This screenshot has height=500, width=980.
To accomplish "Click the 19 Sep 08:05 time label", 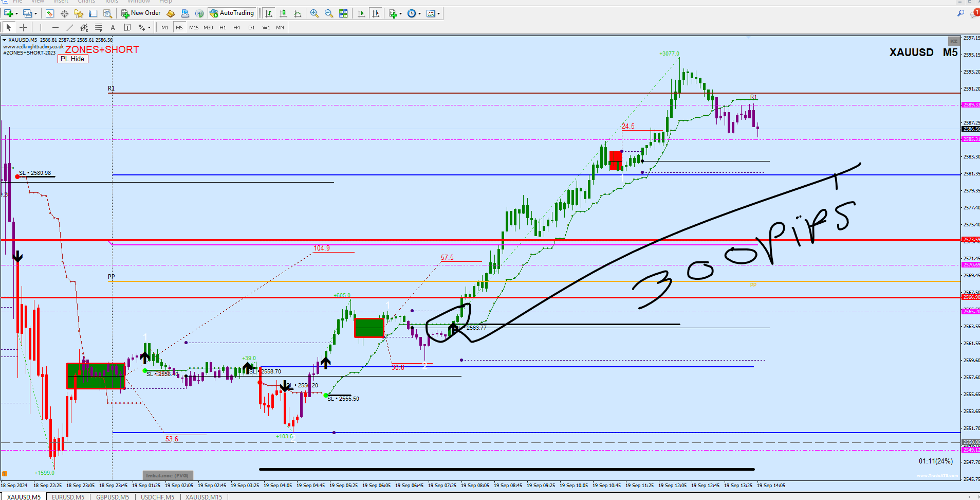I will click(x=475, y=485).
